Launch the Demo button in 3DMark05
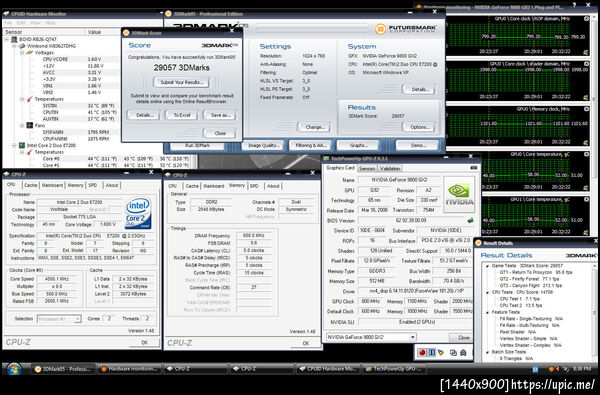The width and height of the screenshot is (600, 395). pyautogui.click(x=417, y=145)
